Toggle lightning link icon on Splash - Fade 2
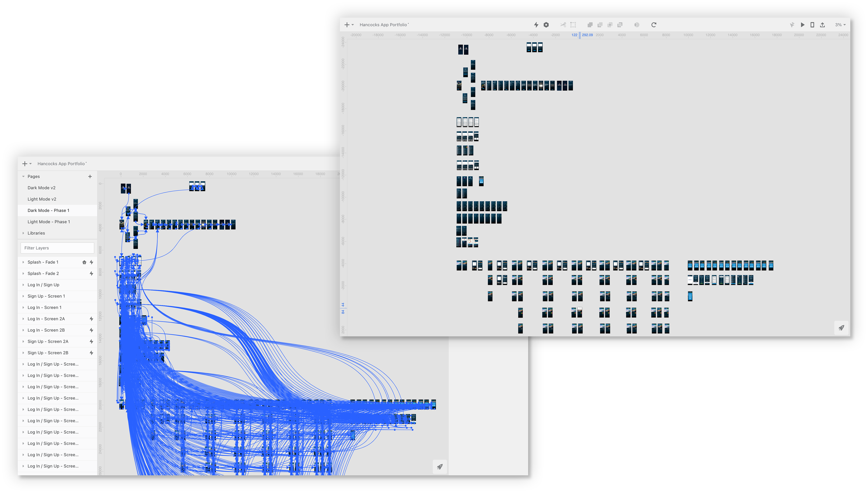This screenshot has width=868, height=493. [92, 273]
